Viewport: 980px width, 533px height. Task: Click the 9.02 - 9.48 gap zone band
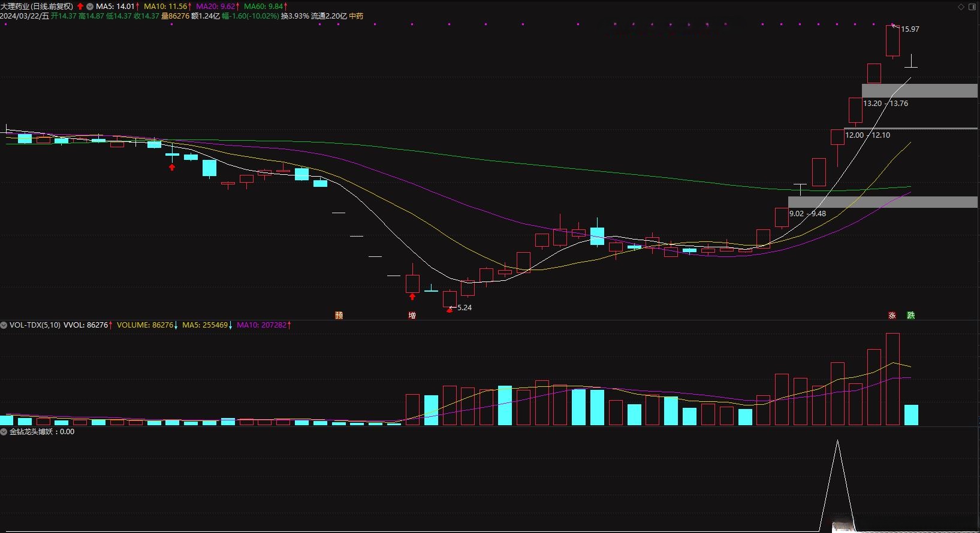882,202
